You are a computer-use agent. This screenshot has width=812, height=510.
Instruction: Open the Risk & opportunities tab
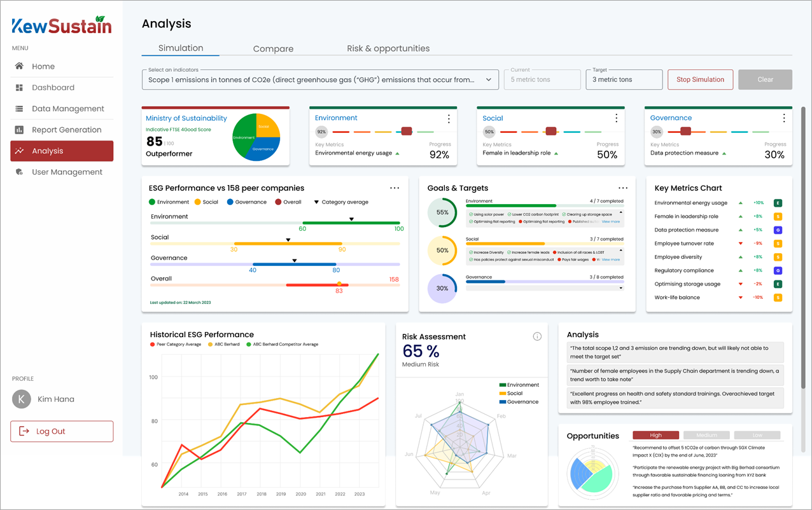(x=388, y=48)
